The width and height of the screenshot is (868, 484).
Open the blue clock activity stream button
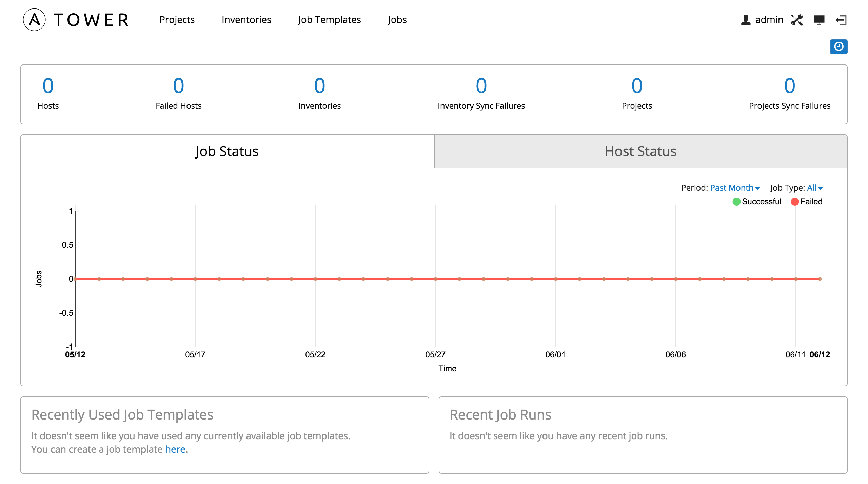[839, 46]
